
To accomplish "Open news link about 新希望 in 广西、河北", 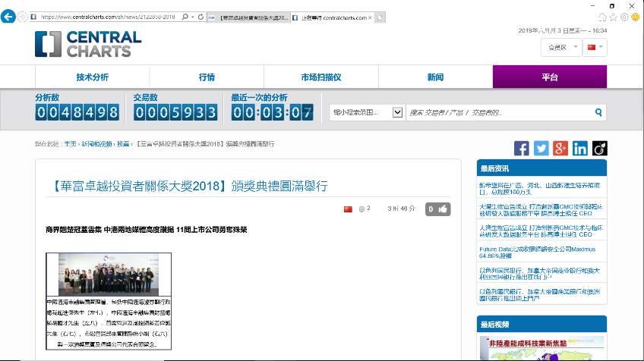I will point(540,189).
